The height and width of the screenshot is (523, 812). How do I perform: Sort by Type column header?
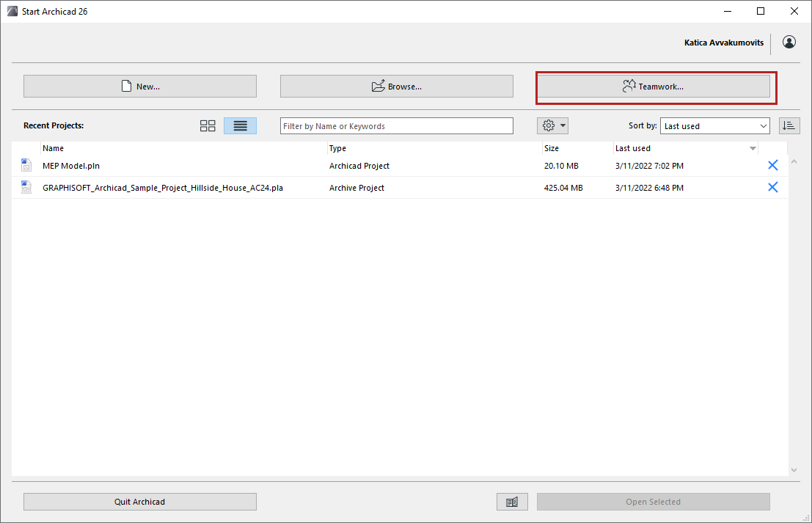(435, 148)
